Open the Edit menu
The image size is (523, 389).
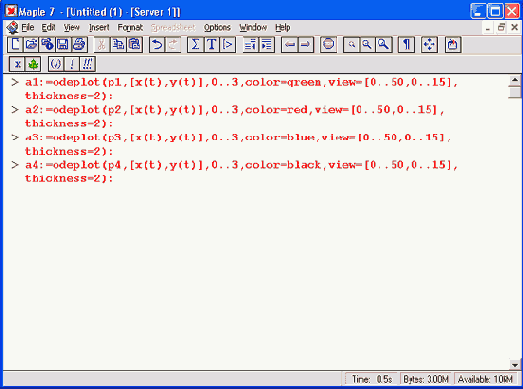tap(48, 28)
